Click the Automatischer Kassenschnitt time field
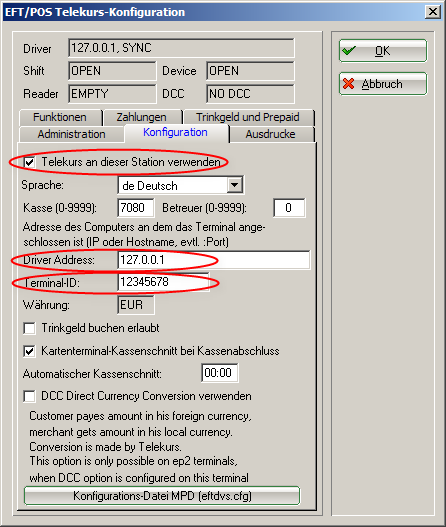Screen dimensions: 446x527 220,373
